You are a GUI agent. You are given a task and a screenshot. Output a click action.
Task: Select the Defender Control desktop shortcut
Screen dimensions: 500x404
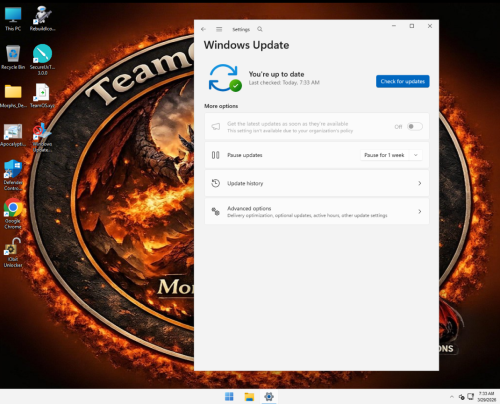pos(13,175)
